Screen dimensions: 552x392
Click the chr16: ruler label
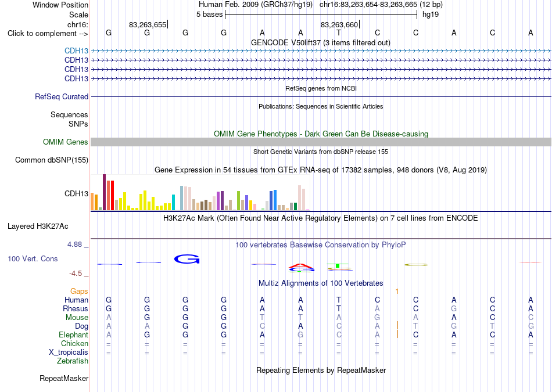[78, 24]
